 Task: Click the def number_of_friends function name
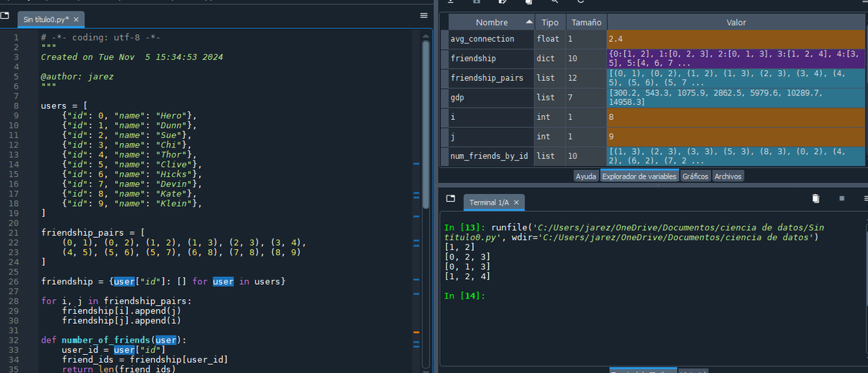[106, 340]
